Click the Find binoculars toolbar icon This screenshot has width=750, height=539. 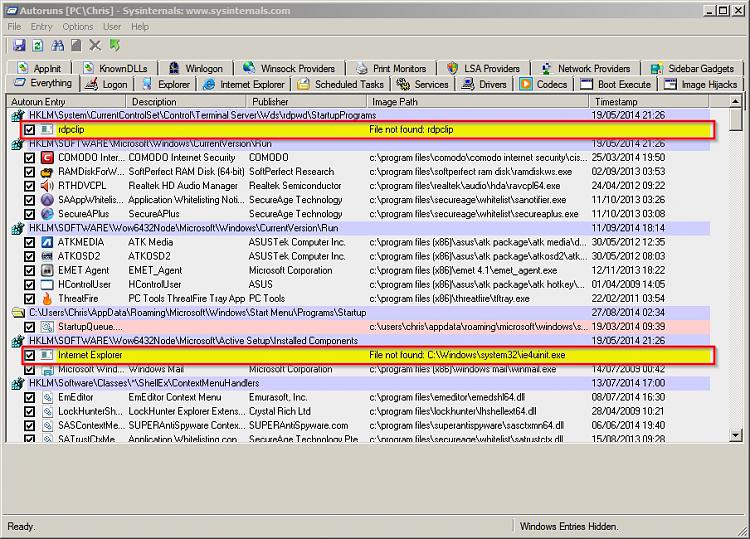(57, 45)
